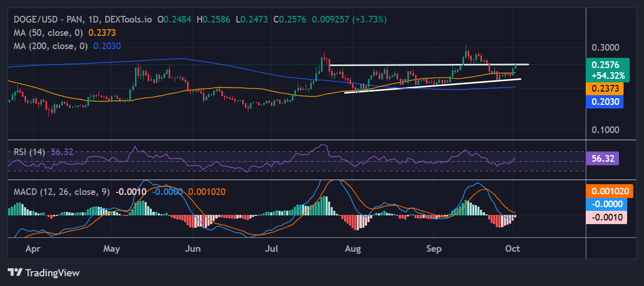
Task: Select the orange 0.2373 MA price tag
Action: pyautogui.click(x=605, y=88)
